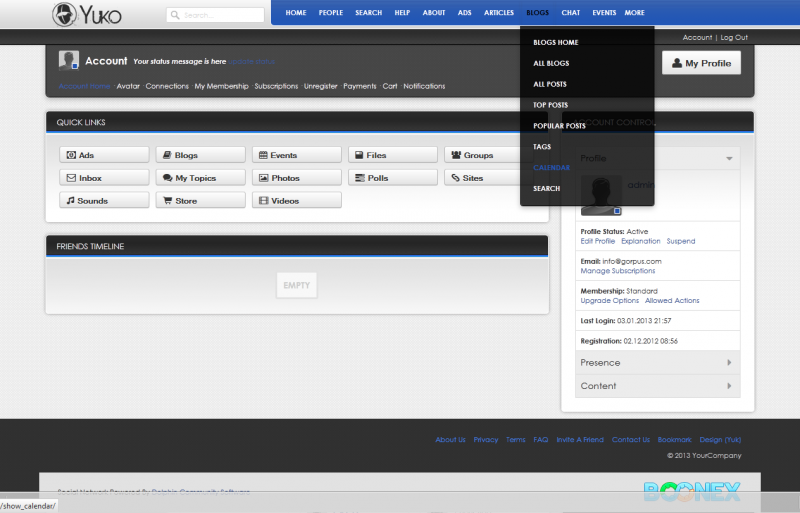Open the Search menu item

pyautogui.click(x=368, y=13)
